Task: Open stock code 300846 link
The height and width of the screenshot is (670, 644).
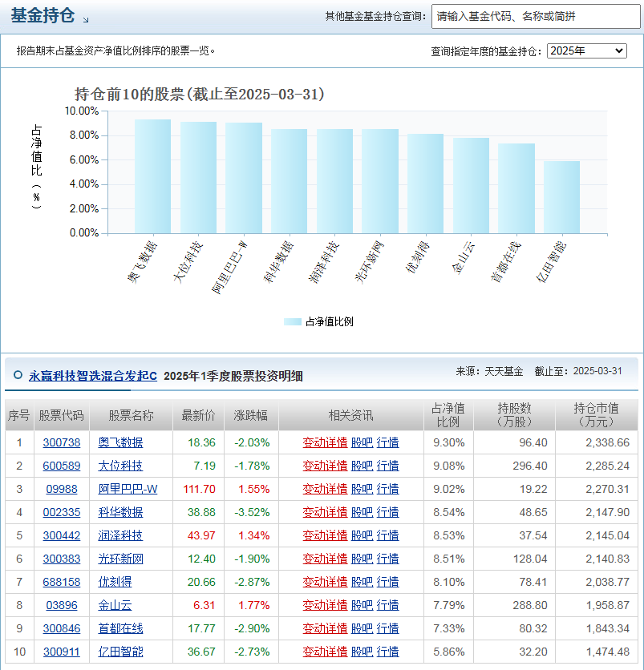Action: tap(62, 628)
